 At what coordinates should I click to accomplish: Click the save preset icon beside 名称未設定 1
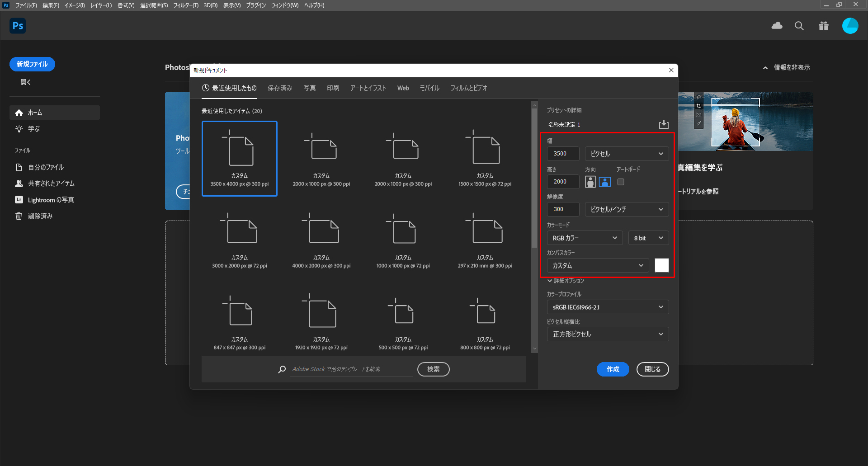point(663,124)
